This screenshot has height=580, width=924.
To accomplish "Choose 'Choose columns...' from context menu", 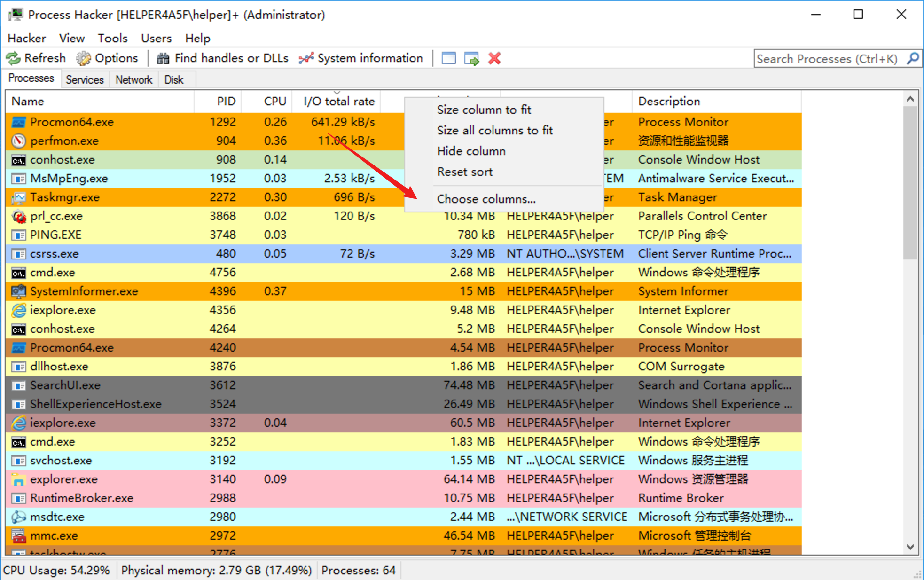I will point(486,199).
